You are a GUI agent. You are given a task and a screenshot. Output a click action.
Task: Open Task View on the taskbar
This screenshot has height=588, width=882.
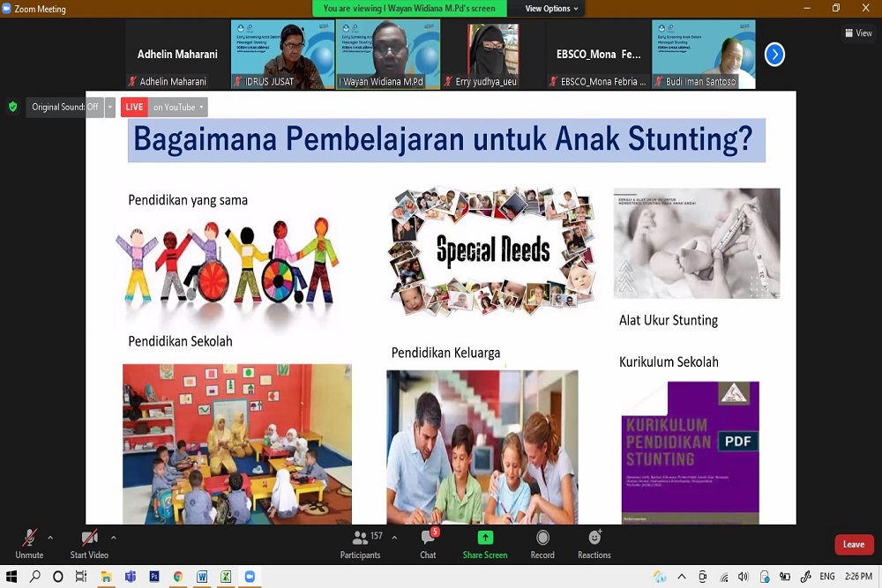click(81, 577)
